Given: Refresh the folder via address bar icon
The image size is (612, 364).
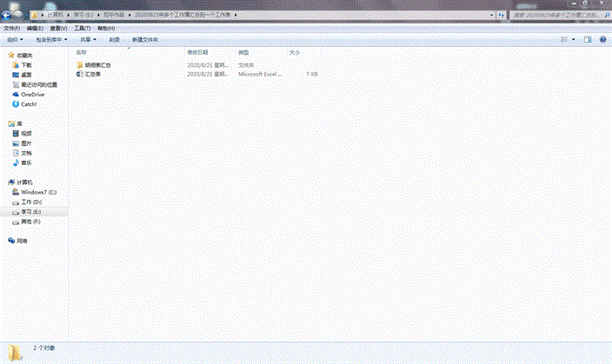Looking at the screenshot, I should (502, 16).
